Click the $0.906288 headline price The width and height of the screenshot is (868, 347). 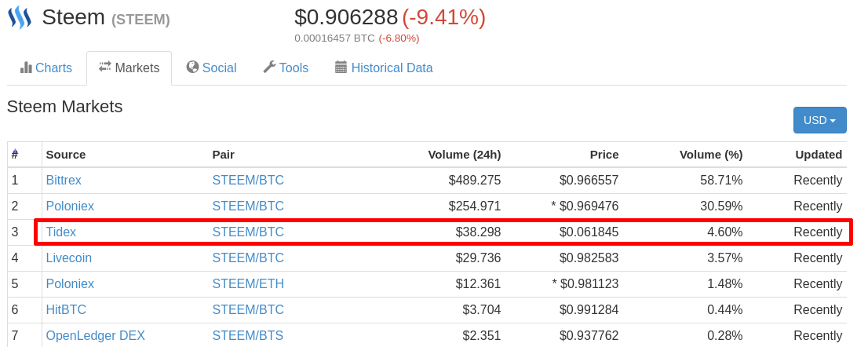pyautogui.click(x=346, y=17)
